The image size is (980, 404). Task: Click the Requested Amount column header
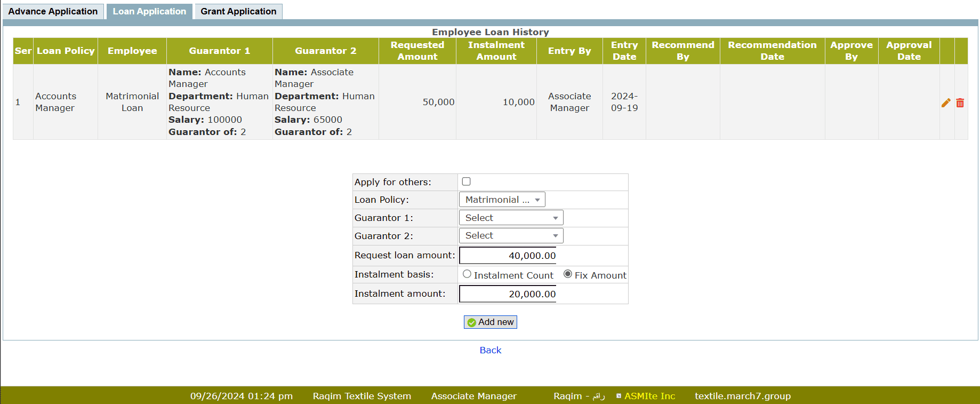(x=417, y=51)
